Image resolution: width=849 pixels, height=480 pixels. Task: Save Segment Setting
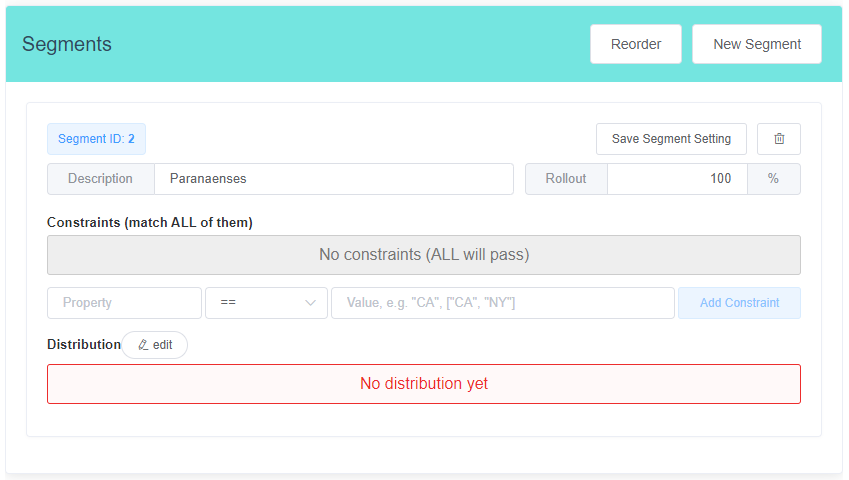(671, 139)
